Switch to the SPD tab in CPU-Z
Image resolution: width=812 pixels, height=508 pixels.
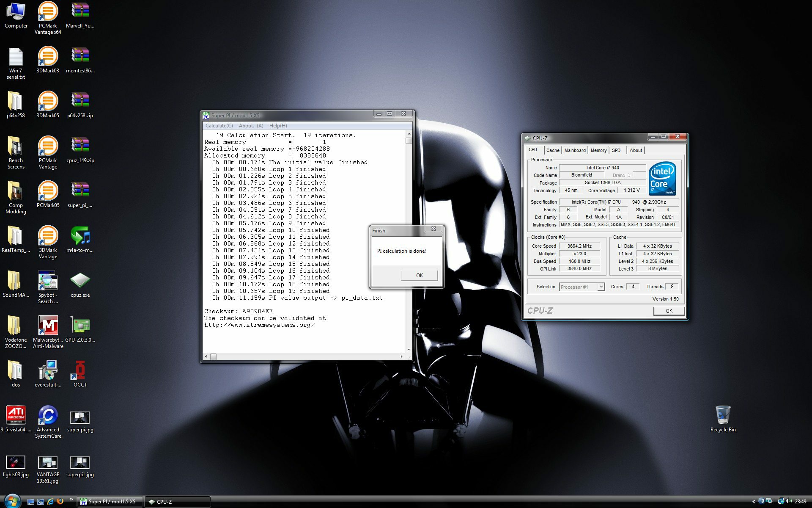point(616,150)
